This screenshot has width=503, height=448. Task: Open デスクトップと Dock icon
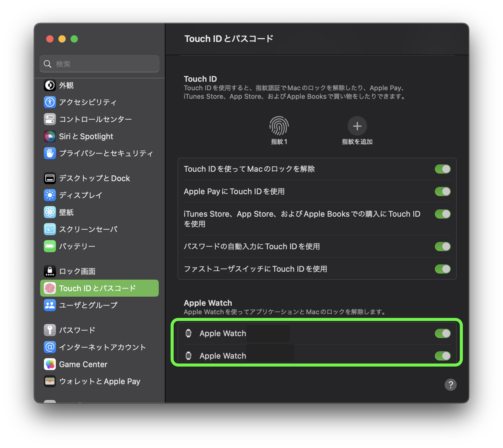[50, 178]
